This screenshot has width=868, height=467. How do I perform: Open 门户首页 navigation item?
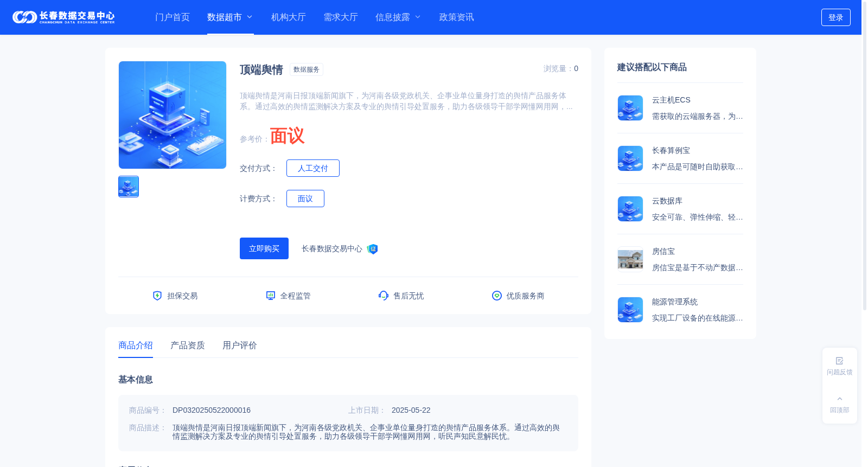(x=173, y=17)
